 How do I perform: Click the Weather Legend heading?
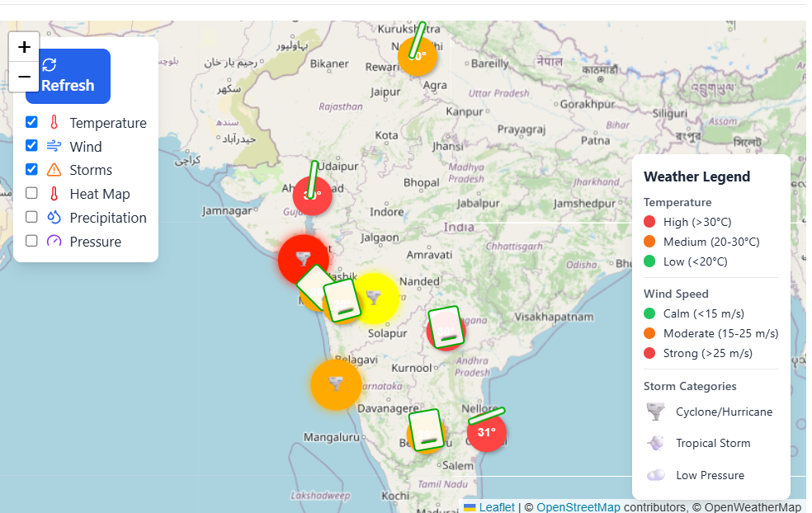point(696,176)
